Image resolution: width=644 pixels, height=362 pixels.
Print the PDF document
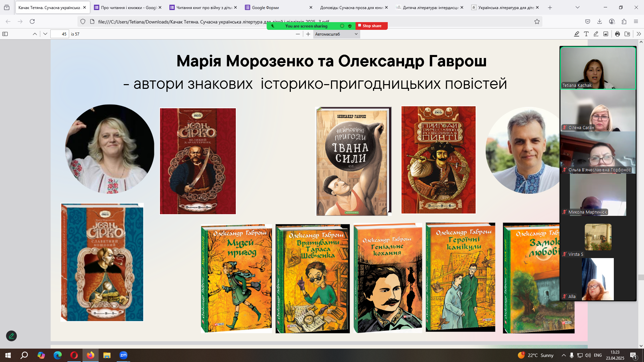click(x=618, y=34)
